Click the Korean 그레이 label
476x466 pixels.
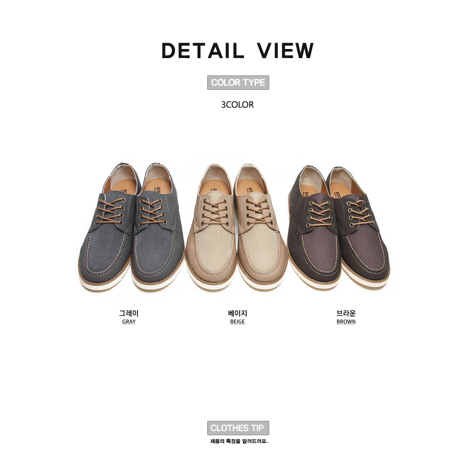(129, 313)
